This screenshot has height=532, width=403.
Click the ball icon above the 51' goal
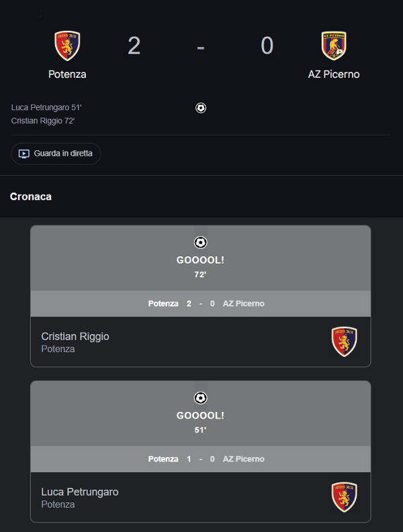click(x=200, y=398)
